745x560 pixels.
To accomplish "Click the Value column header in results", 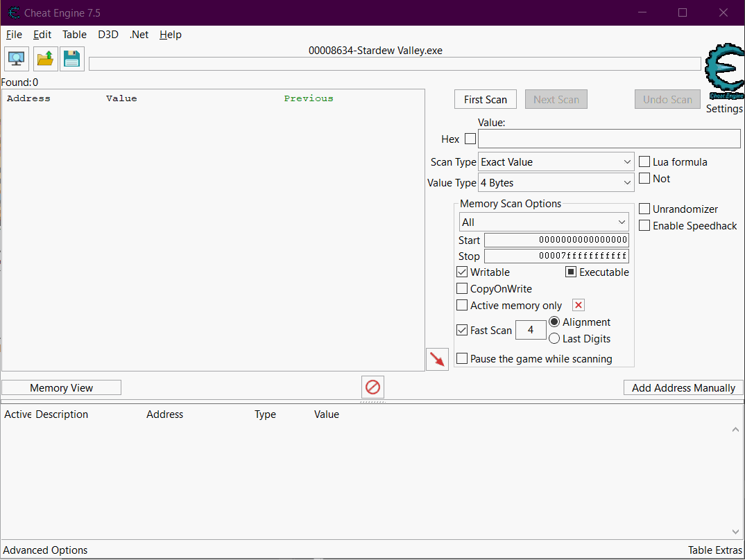I will tap(121, 98).
